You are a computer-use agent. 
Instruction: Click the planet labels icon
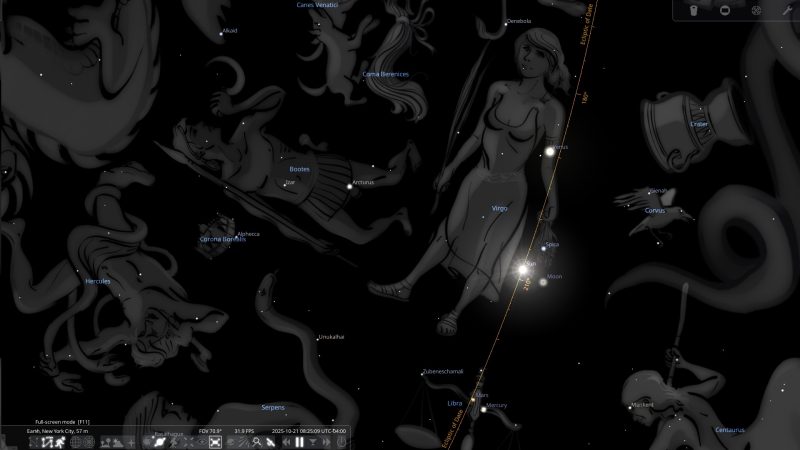pyautogui.click(x=159, y=442)
